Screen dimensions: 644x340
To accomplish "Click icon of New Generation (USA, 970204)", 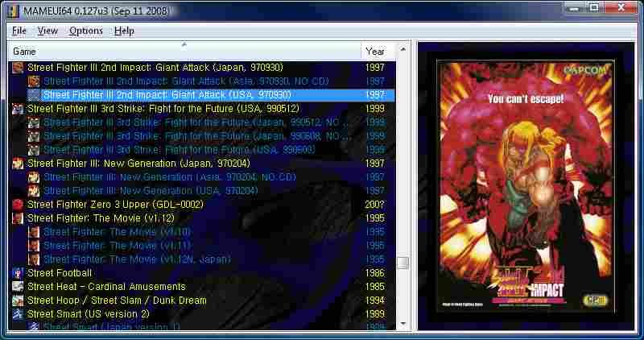I will click(x=34, y=191).
